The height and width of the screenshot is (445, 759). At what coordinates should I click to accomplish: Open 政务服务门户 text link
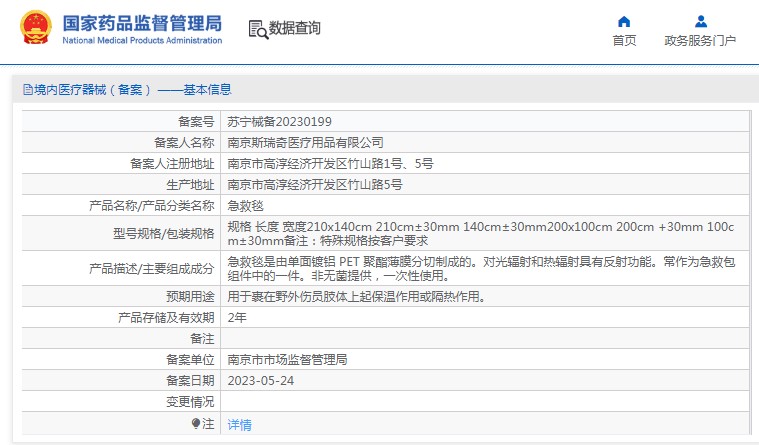(700, 41)
